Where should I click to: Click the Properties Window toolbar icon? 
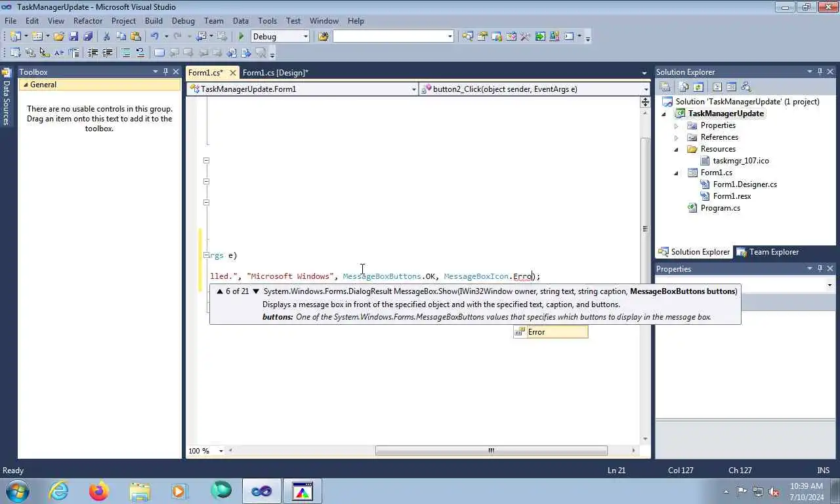click(x=482, y=37)
